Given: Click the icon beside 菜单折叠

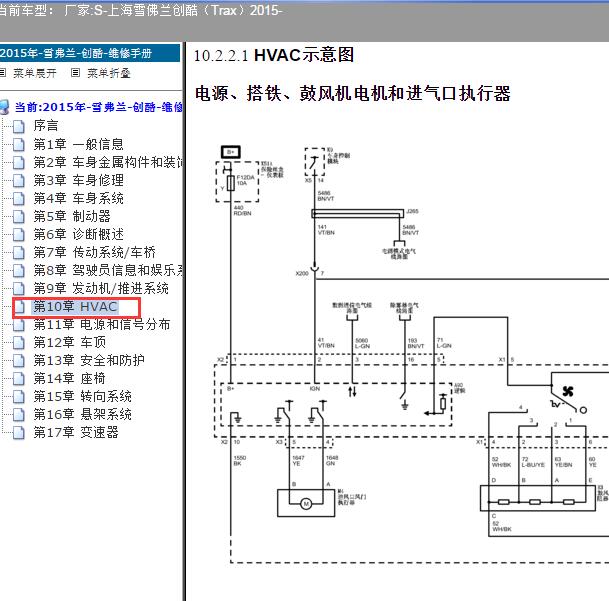Looking at the screenshot, I should coord(75,73).
